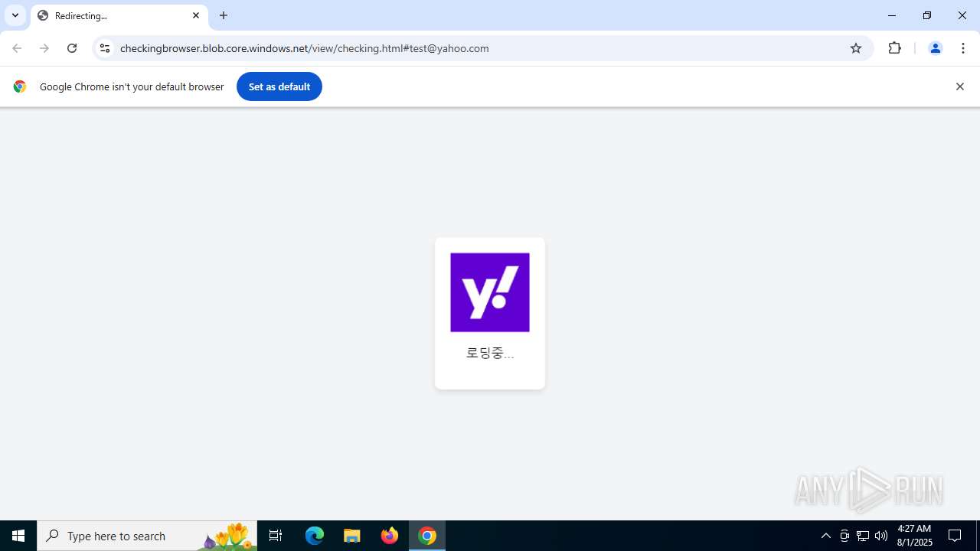Click the taskbar search box
The width and height of the screenshot is (980, 551).
coord(147,536)
